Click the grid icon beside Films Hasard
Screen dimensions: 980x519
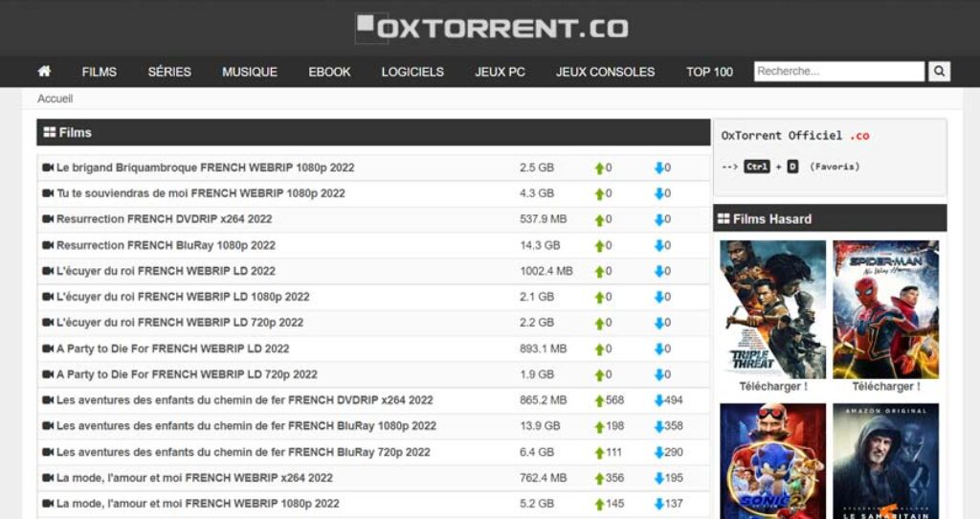[724, 219]
